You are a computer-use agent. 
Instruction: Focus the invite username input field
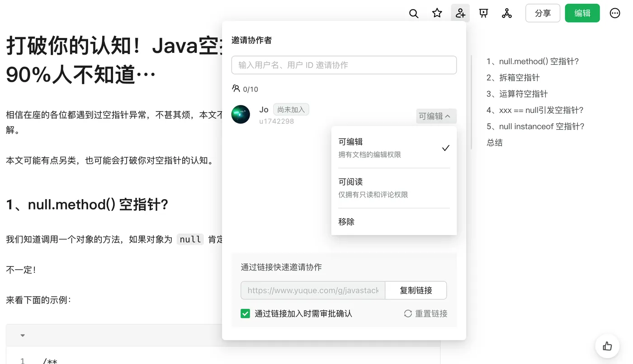coord(344,65)
